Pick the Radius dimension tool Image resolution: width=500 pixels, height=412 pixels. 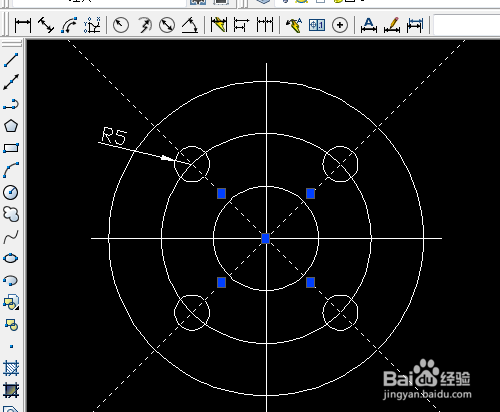click(121, 25)
